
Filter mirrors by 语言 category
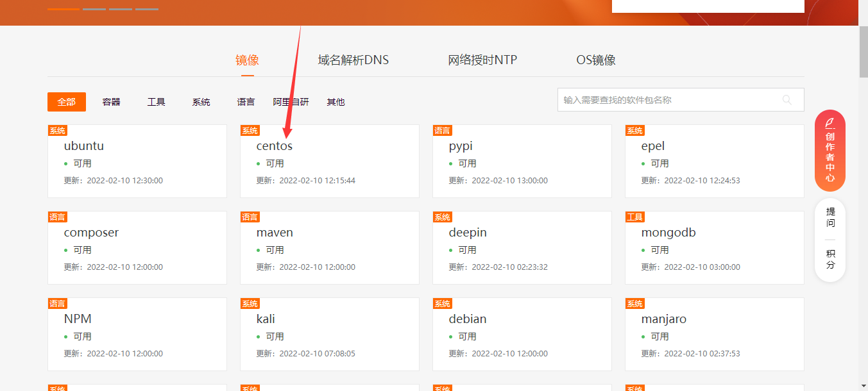point(246,102)
